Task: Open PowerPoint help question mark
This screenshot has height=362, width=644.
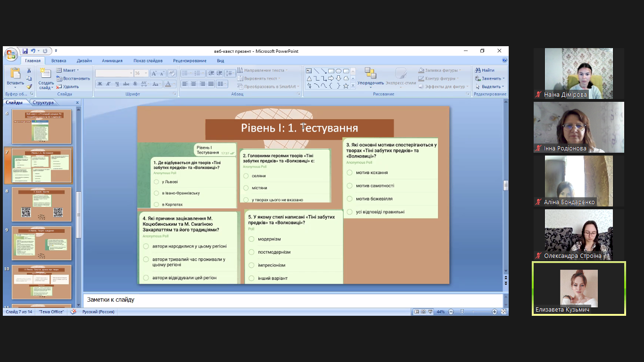Action: [504, 60]
